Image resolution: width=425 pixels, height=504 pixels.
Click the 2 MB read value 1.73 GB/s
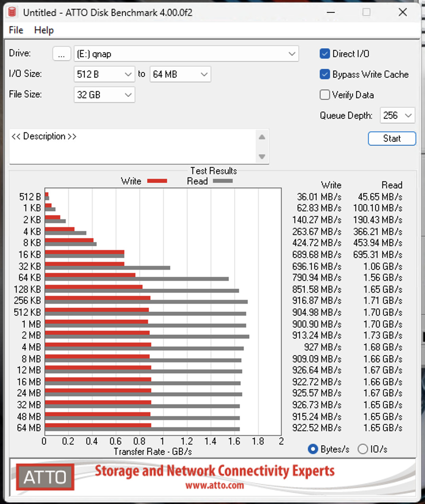383,335
